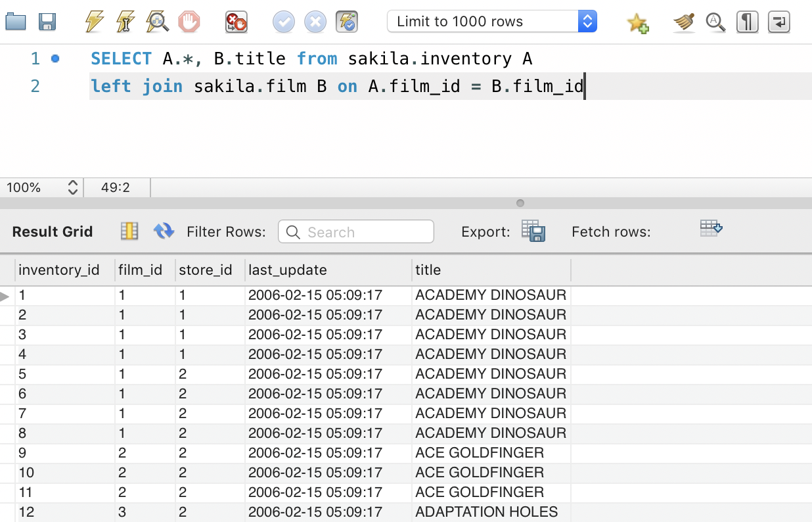Toggle continue on error icon
Viewport: 812px width, 522px height.
(x=236, y=22)
